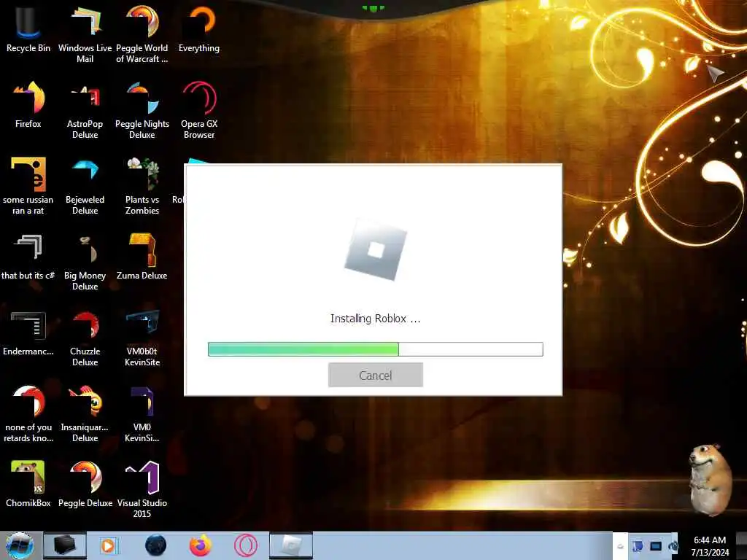Select Visual Studio 2015 desktop icon
747x560 pixels.
142,489
